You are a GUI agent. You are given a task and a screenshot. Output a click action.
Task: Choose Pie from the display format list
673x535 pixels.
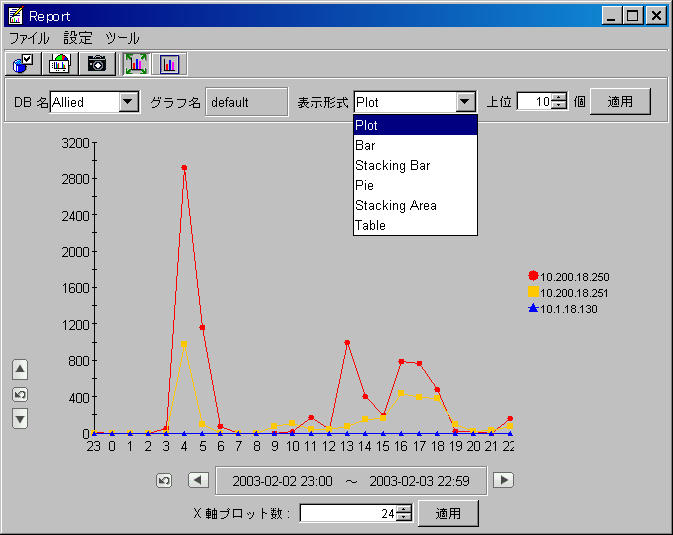pyautogui.click(x=415, y=185)
